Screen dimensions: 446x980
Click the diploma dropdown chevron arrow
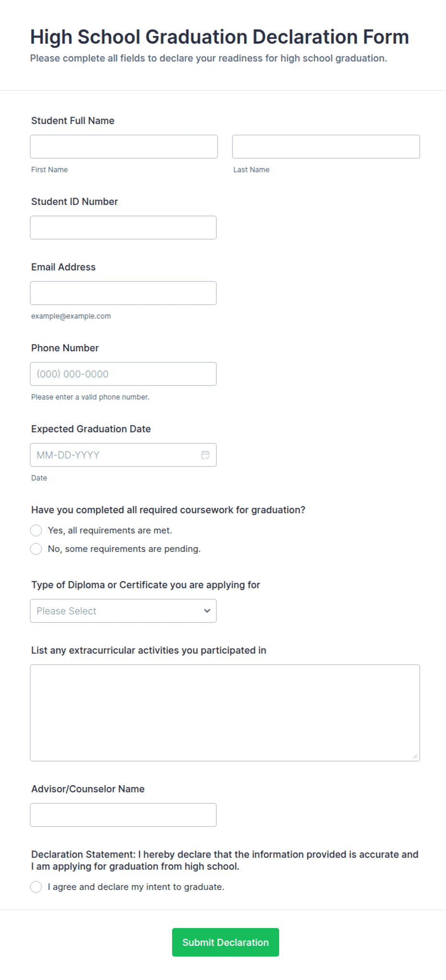click(x=207, y=611)
